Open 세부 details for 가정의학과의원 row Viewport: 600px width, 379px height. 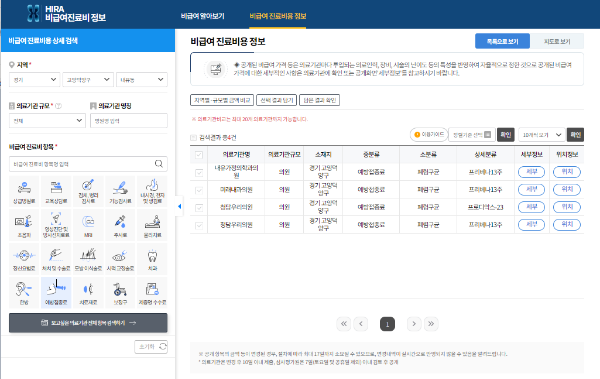click(x=531, y=172)
